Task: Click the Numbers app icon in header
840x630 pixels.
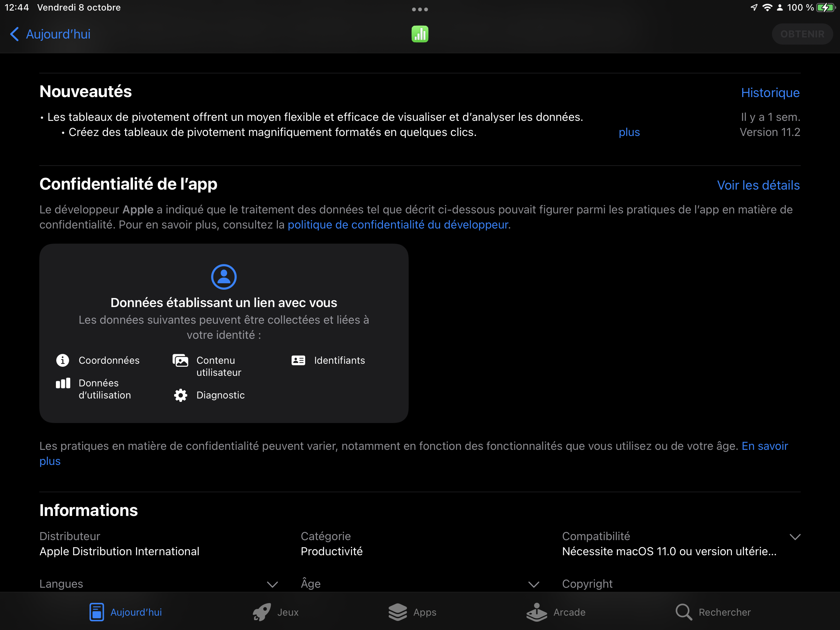Action: (x=420, y=34)
